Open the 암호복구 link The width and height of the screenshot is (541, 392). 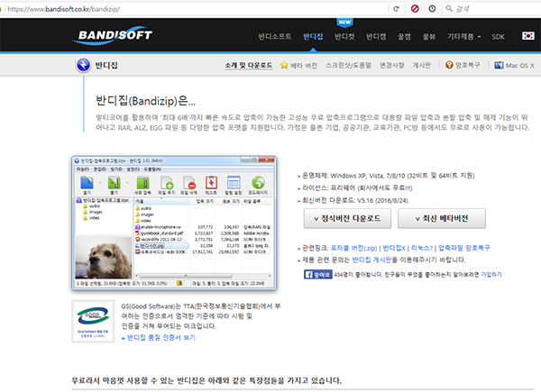coord(463,65)
